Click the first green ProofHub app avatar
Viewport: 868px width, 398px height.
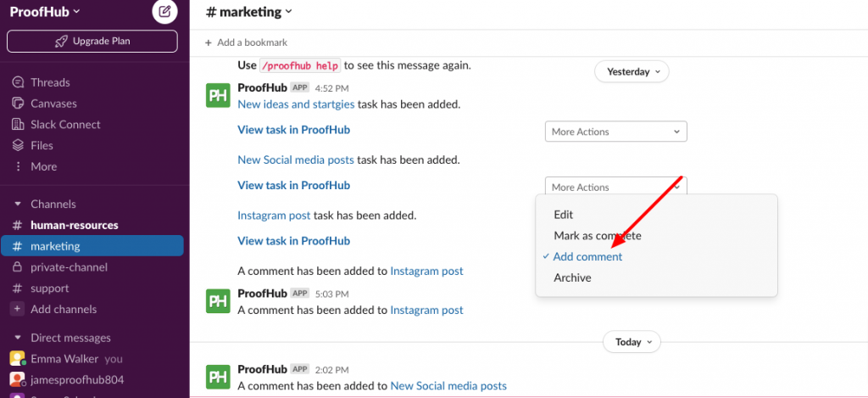pyautogui.click(x=218, y=95)
